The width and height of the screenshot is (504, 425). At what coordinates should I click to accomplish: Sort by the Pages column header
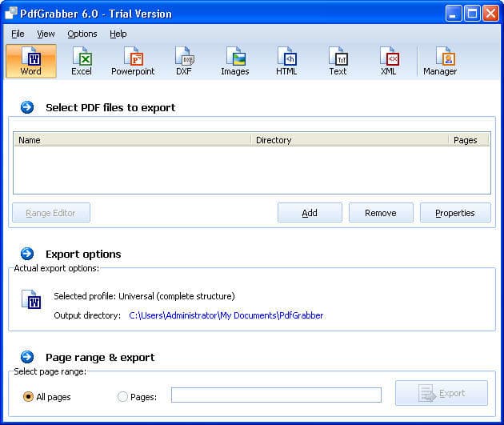[469, 140]
